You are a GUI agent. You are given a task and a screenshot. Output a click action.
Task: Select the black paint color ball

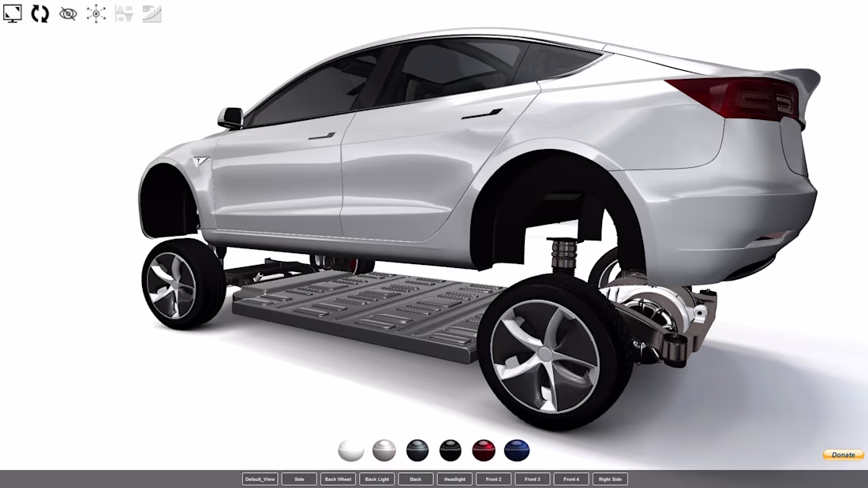(x=451, y=450)
